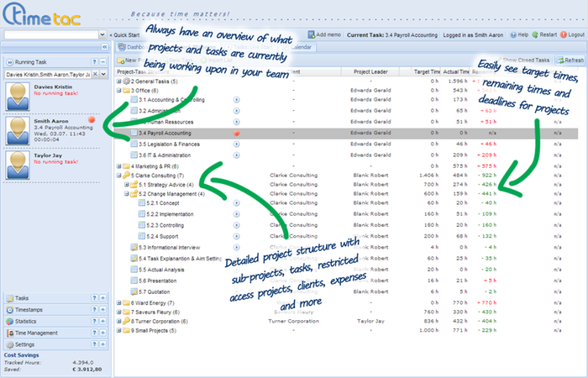Viewport: 588px width, 378px height.
Task: Collapse 5.2 Change Management node
Action: pos(127,194)
